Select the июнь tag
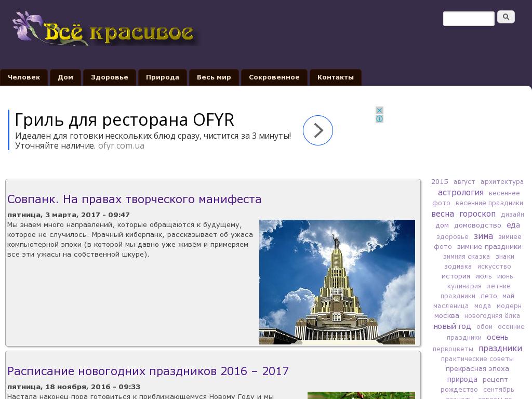532x399 pixels. (x=505, y=276)
